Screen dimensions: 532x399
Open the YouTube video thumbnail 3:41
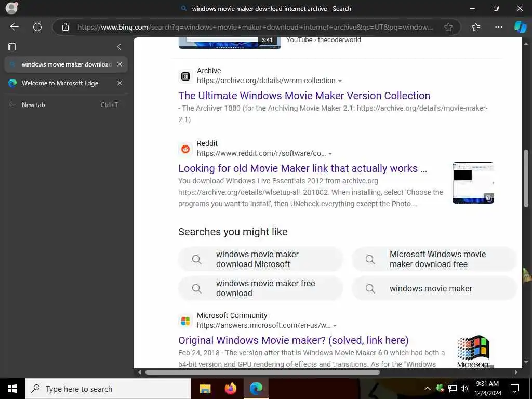(230, 43)
